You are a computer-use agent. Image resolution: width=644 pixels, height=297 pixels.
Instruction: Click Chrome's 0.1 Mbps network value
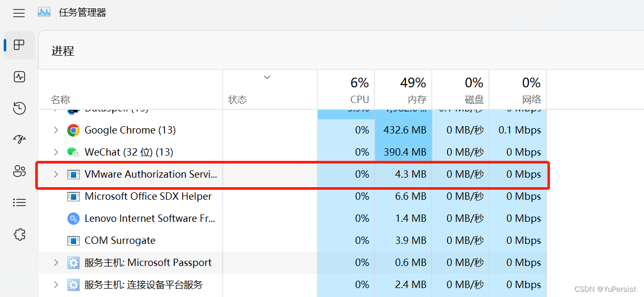[520, 130]
